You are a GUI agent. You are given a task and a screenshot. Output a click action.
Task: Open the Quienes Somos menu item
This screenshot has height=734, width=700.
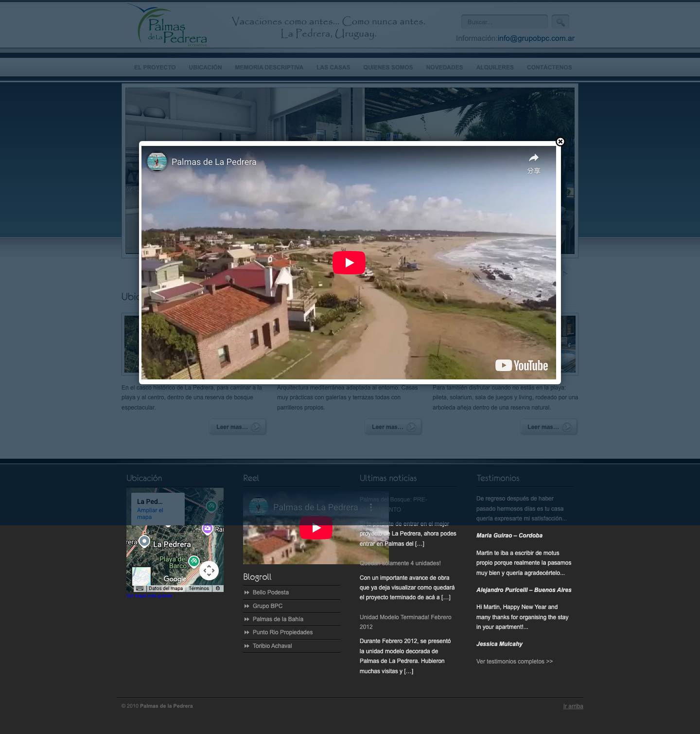click(388, 68)
